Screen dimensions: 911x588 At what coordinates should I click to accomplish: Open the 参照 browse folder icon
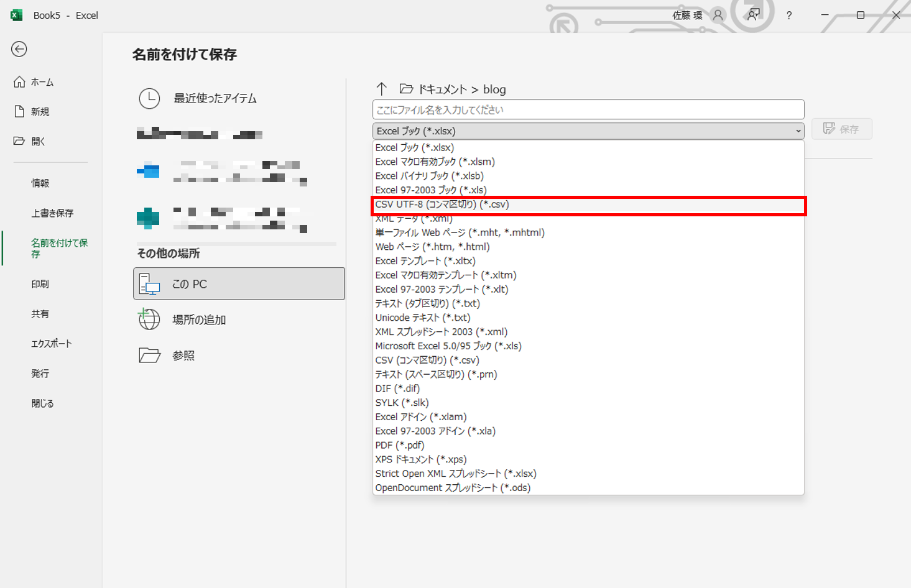tap(149, 355)
